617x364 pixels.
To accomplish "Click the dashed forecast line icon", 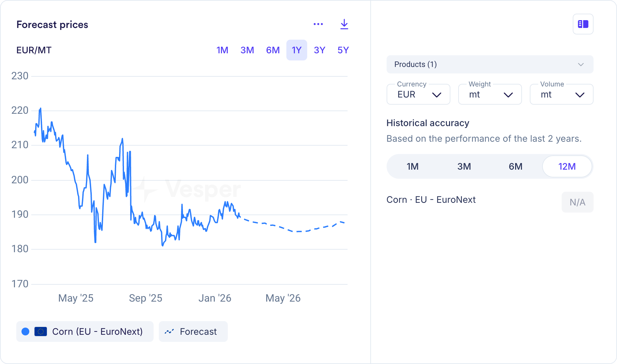I will coord(169,331).
